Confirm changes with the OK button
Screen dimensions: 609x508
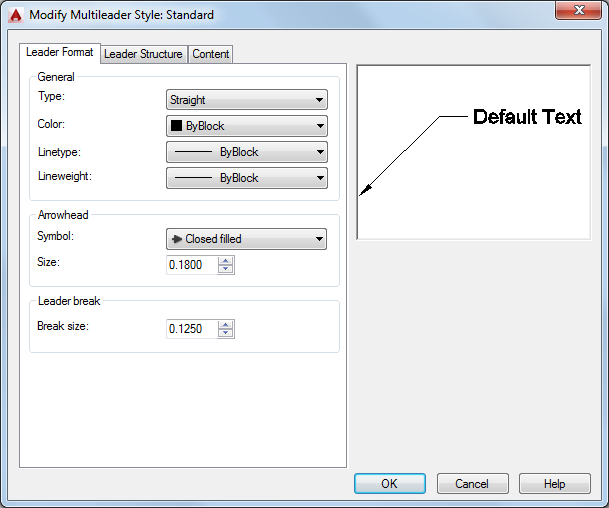[390, 484]
